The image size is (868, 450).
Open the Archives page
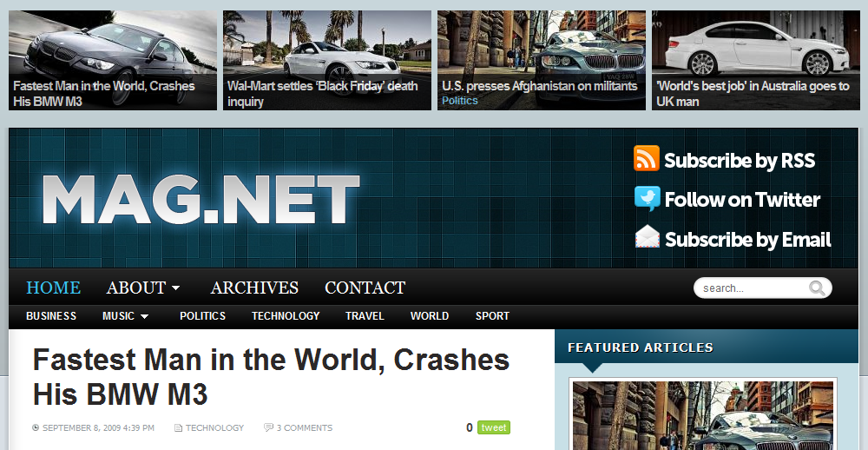[254, 288]
